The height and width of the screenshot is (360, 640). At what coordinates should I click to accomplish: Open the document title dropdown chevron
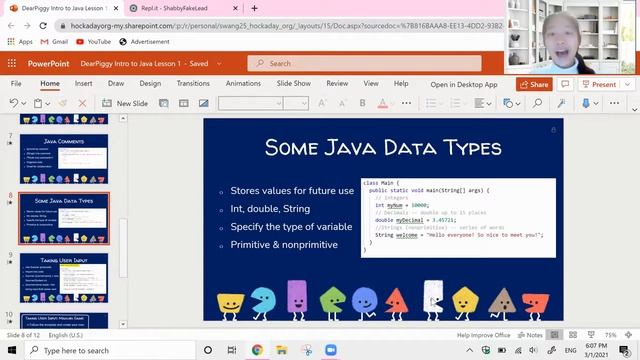[x=219, y=64]
